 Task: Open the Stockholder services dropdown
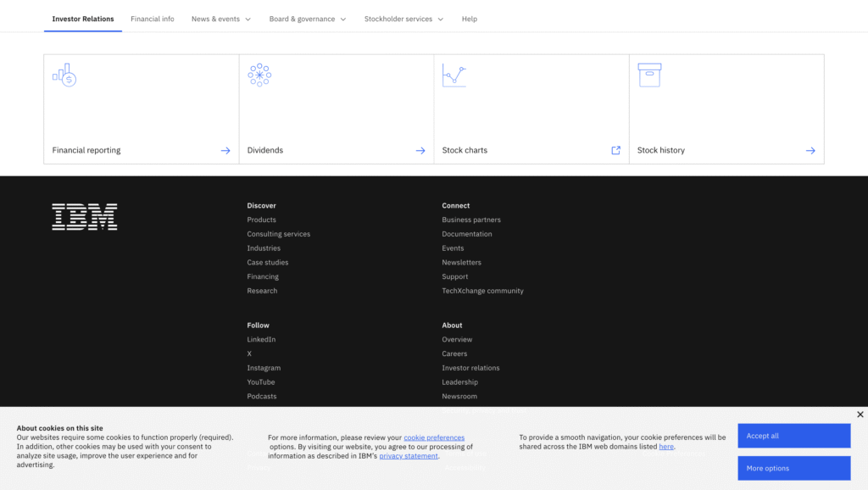pos(403,19)
